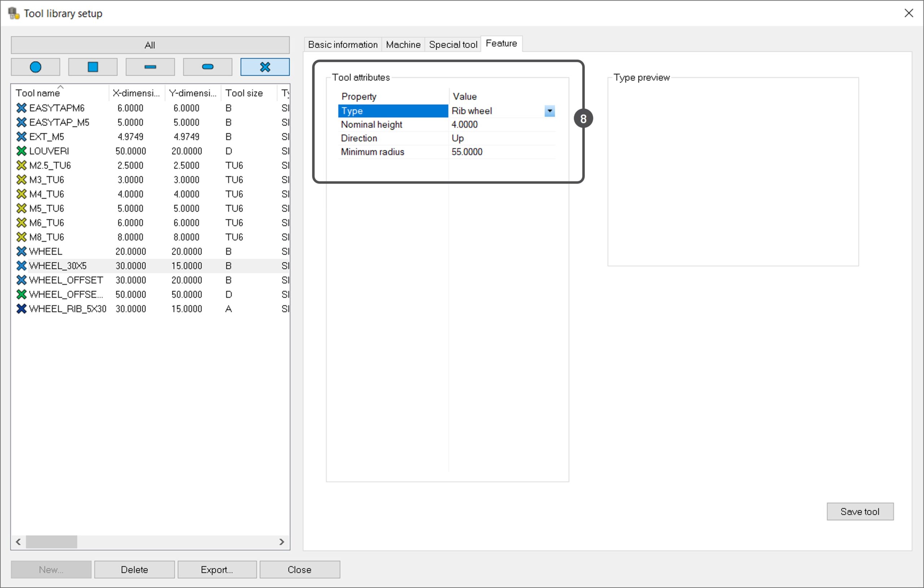Edit the Minimum radius value 55.0000
924x588 pixels.
click(x=467, y=152)
